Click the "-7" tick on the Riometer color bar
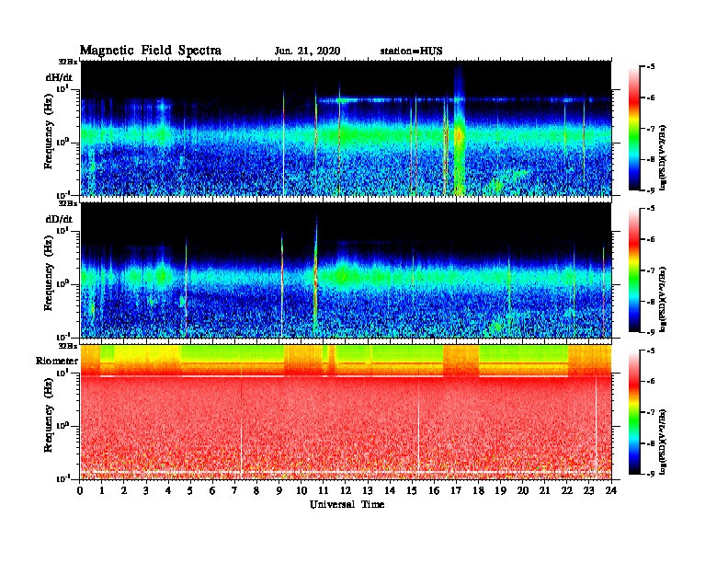This screenshot has width=728, height=563. [651, 412]
